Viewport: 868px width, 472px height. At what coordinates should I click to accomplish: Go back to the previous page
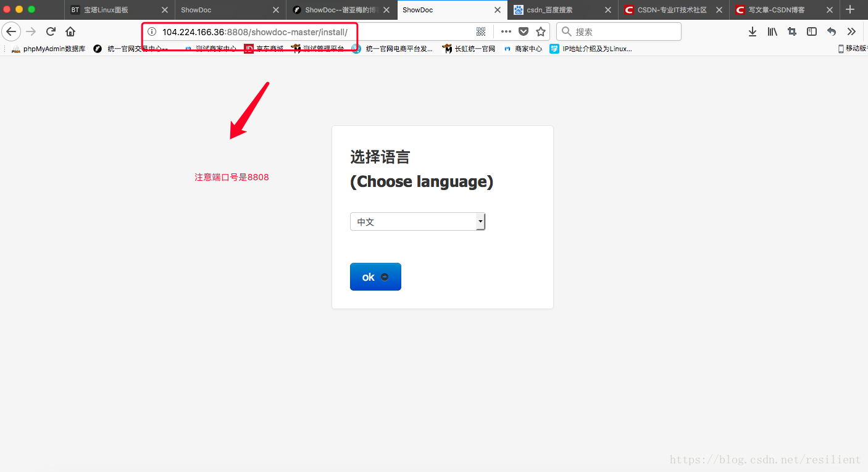click(11, 31)
